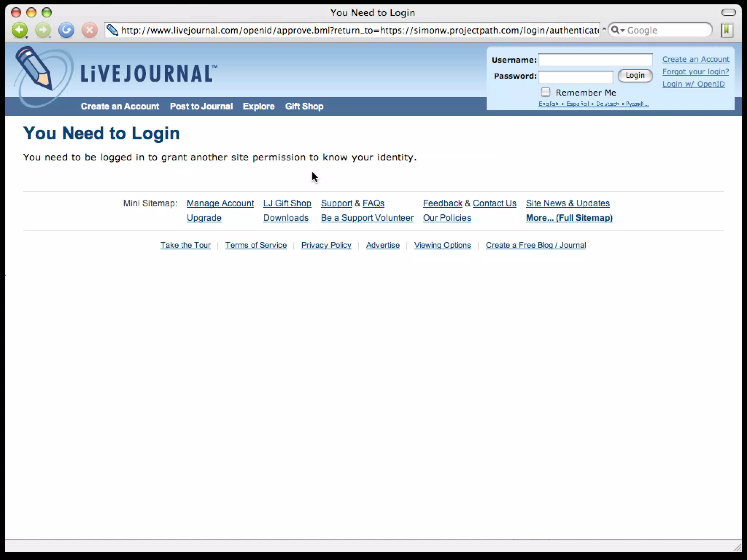Open the Explore navigation menu item
Viewport: 747px width, 560px height.
click(259, 106)
